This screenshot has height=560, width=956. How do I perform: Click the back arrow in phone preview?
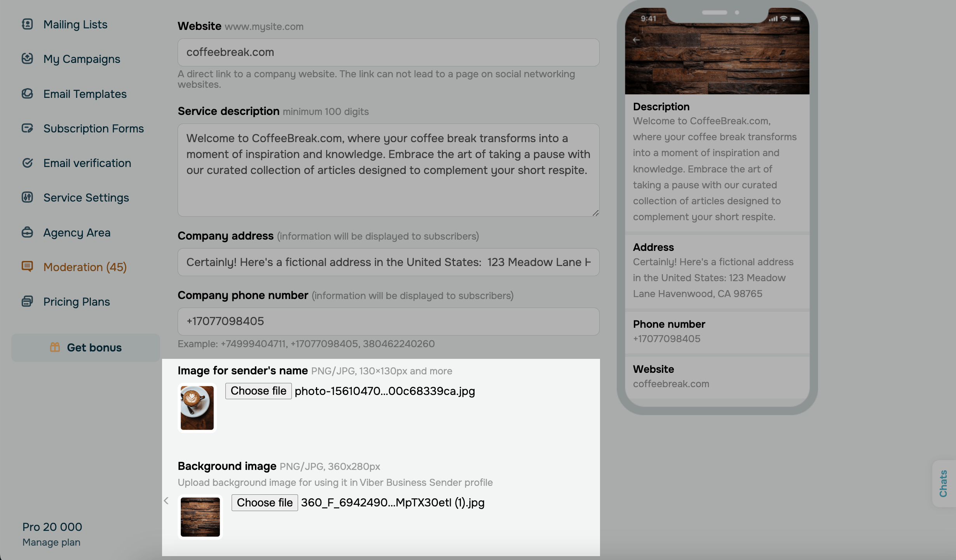click(x=636, y=40)
